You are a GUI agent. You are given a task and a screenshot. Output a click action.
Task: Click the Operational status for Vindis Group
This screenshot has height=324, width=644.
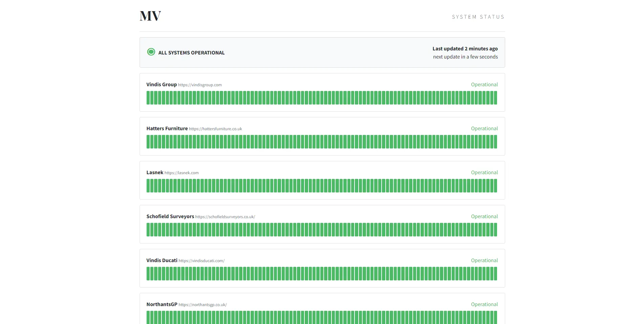click(x=484, y=84)
